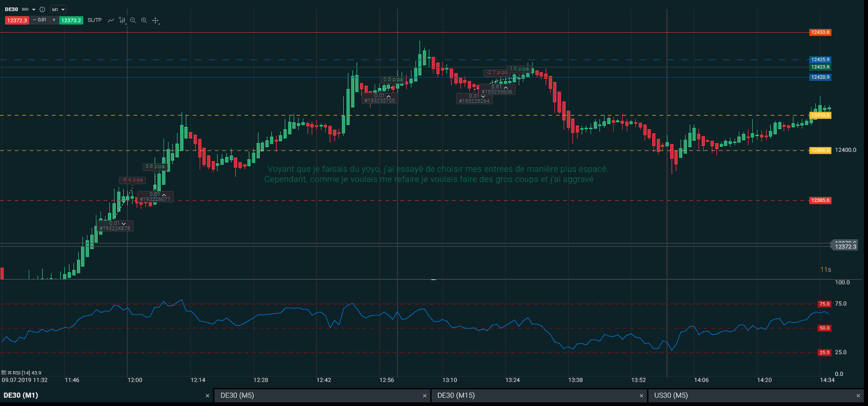Click the RSI 75.0 level label
This screenshot has width=868, height=406.
(x=824, y=304)
